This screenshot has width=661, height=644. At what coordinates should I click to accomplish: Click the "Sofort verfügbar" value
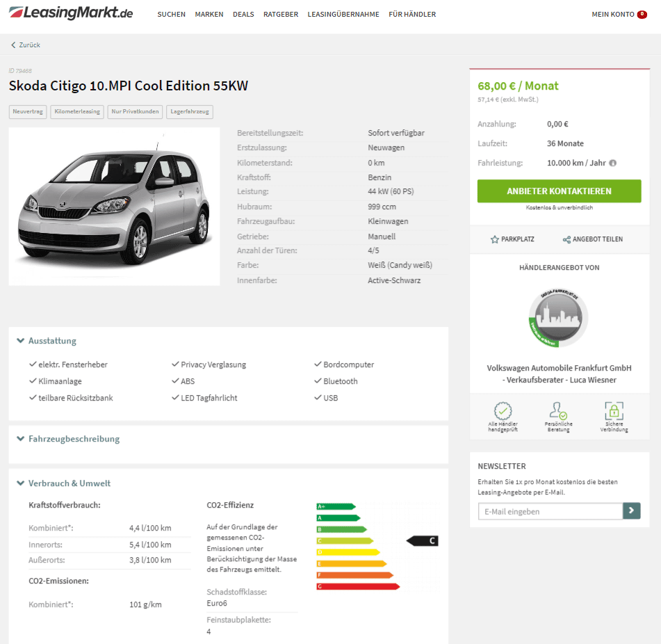coord(396,133)
